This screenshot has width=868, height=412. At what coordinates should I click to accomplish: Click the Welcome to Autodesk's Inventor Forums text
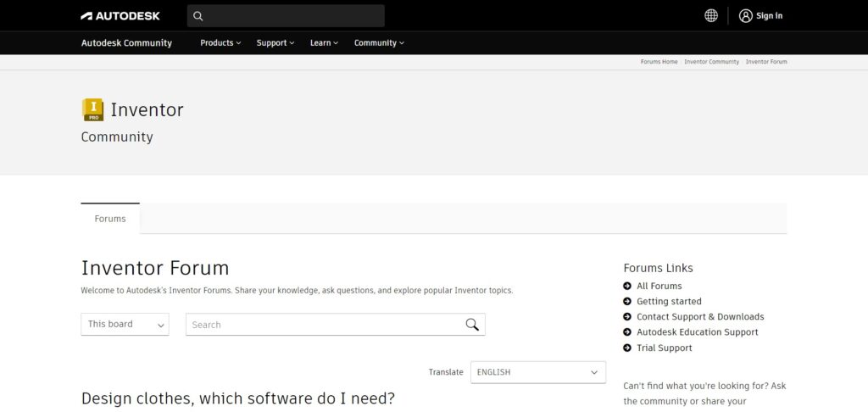point(297,290)
